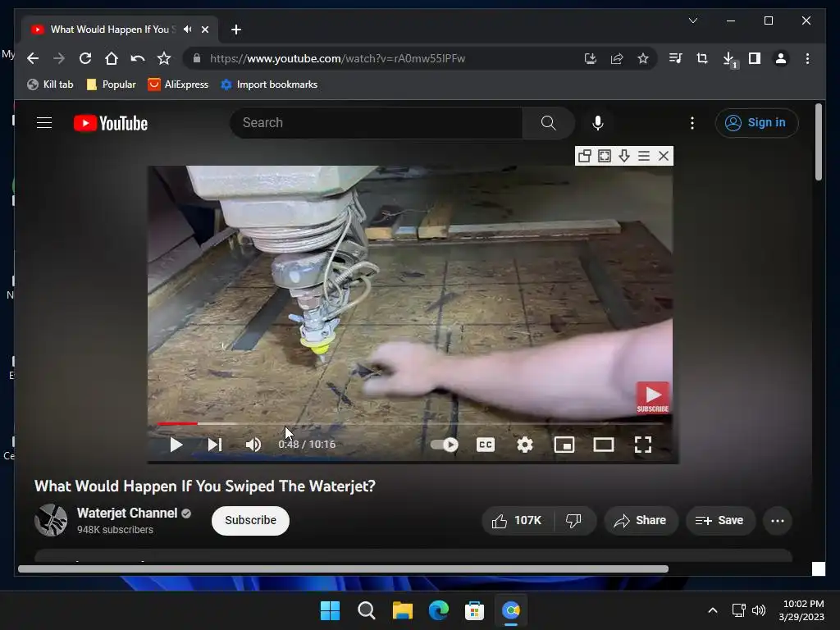Open the browser three-dot menu
Screen dimensions: 840x630
coord(807,58)
